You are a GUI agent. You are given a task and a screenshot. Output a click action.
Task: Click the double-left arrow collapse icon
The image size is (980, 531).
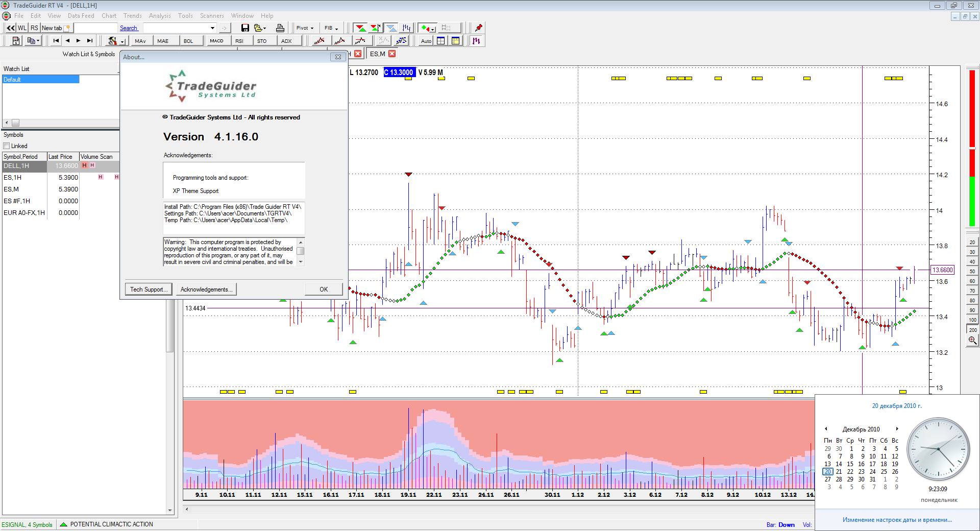pos(10,28)
